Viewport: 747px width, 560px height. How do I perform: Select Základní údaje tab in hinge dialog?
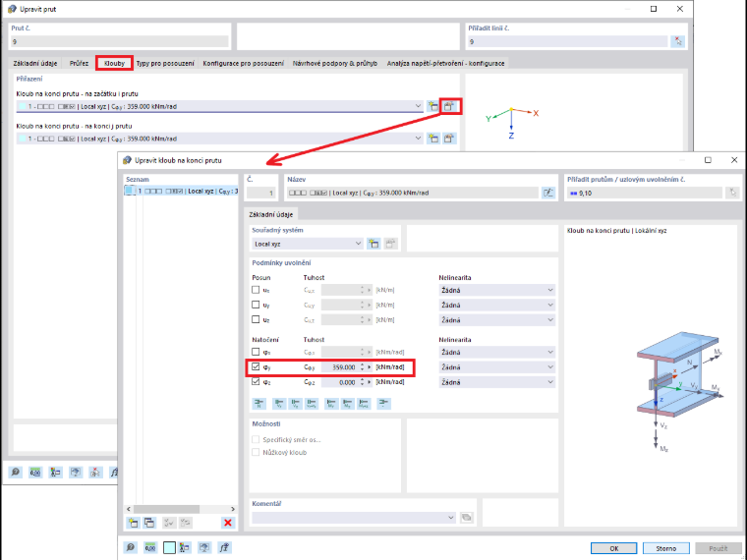271,214
